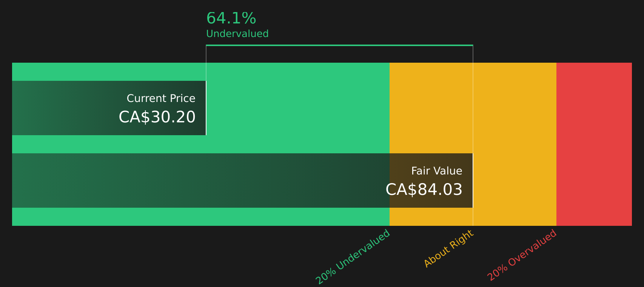Image resolution: width=644 pixels, height=287 pixels.
Task: Click the green bracket line above the chart
Action: pos(339,45)
